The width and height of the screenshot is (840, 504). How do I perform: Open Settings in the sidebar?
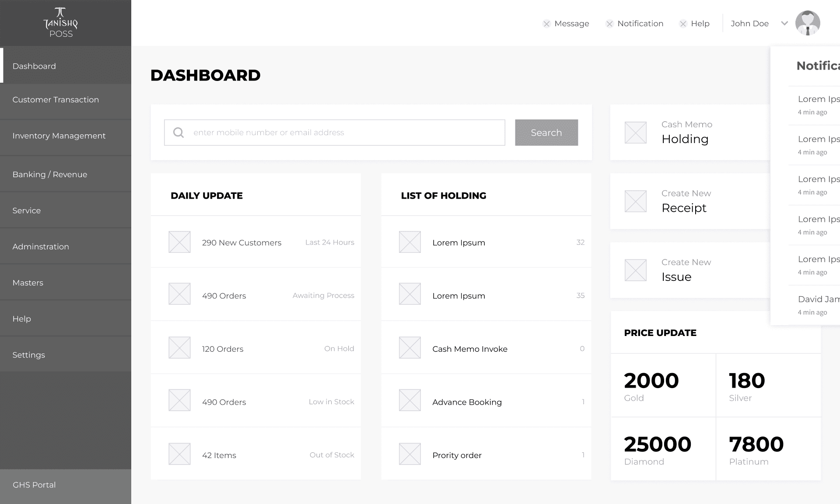pyautogui.click(x=66, y=355)
